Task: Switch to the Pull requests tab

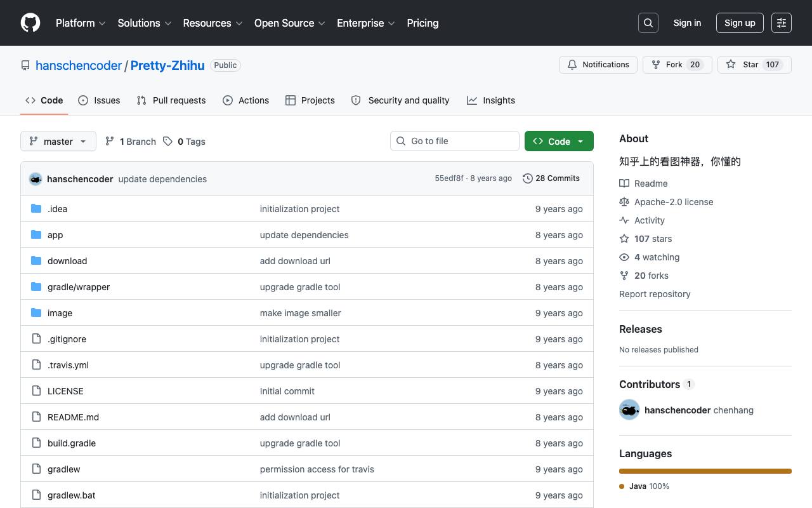Action: point(171,100)
